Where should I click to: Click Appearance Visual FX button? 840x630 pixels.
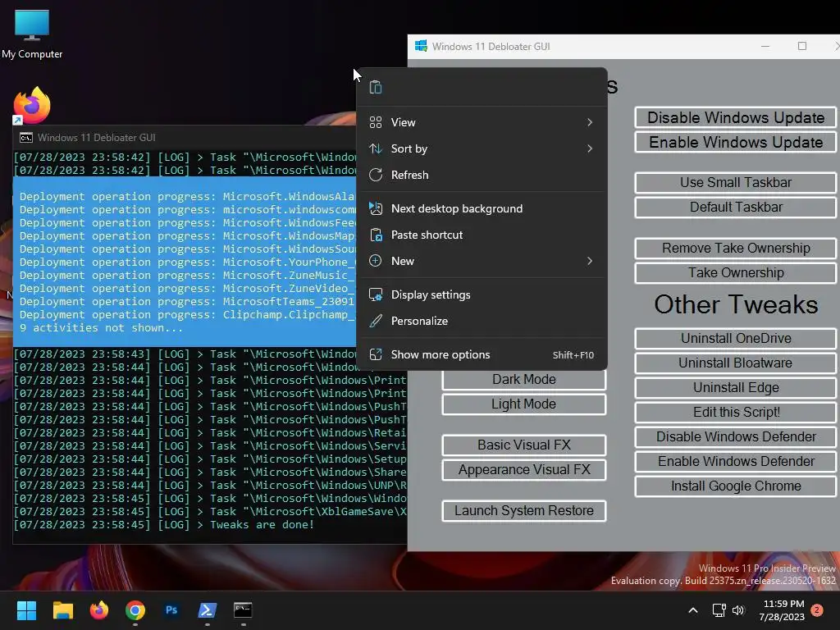pyautogui.click(x=524, y=470)
